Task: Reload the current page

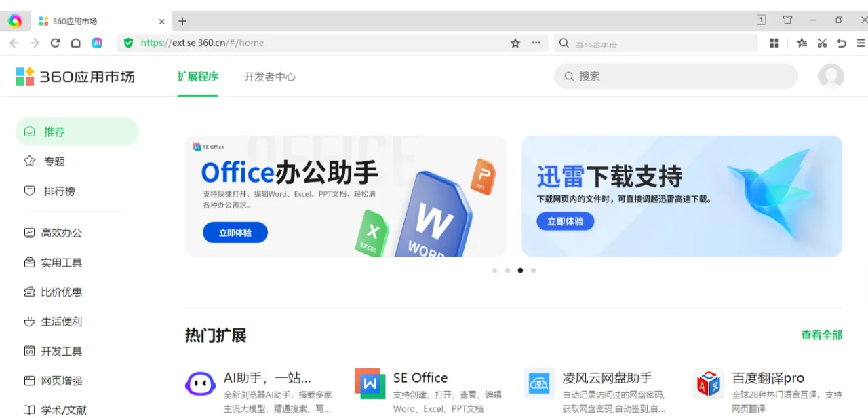Action: (56, 43)
